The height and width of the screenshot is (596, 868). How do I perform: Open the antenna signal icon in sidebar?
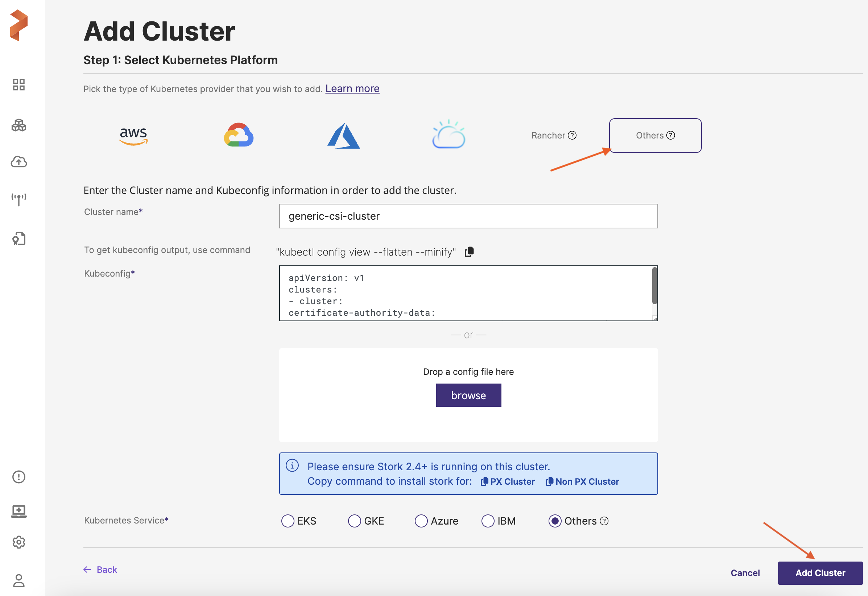tap(19, 199)
